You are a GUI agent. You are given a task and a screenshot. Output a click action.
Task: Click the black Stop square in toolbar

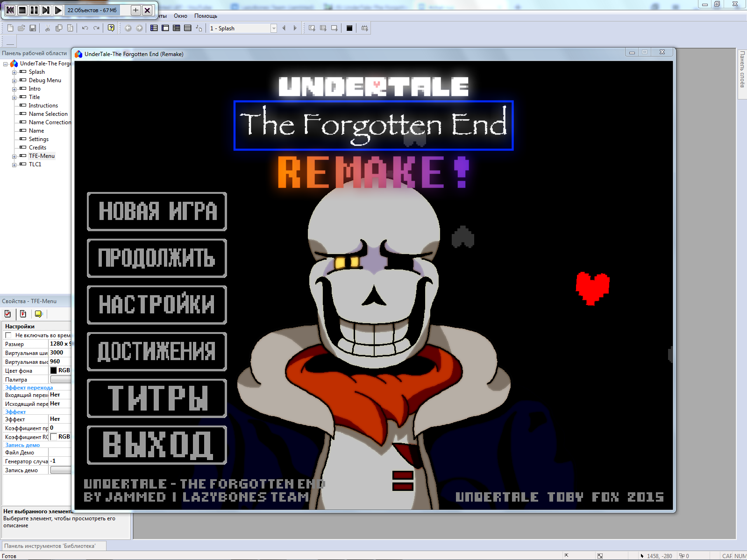click(x=349, y=28)
